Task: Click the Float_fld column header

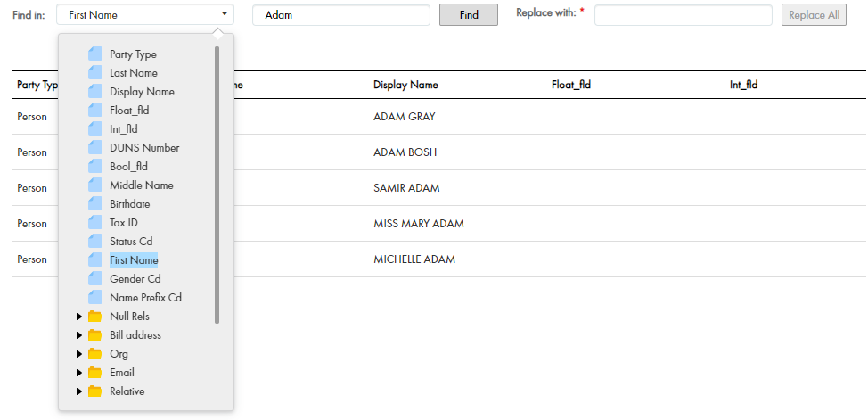Action: (x=571, y=85)
